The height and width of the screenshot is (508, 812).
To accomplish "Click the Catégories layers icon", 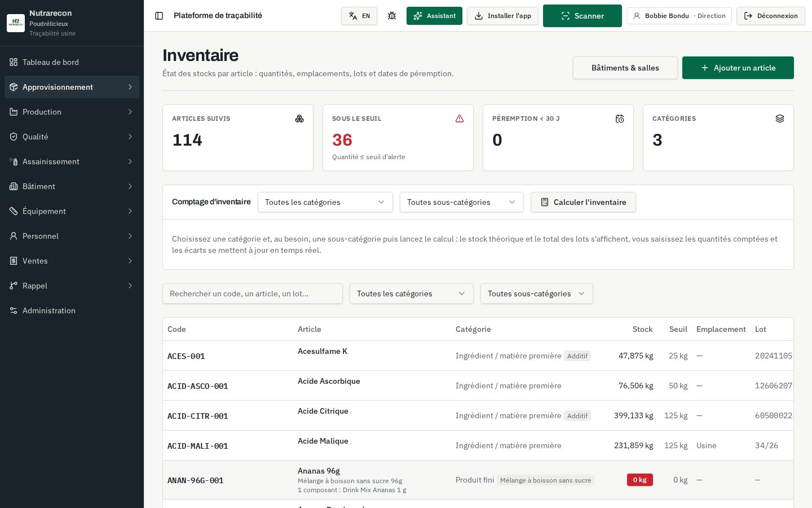I will coord(780,119).
